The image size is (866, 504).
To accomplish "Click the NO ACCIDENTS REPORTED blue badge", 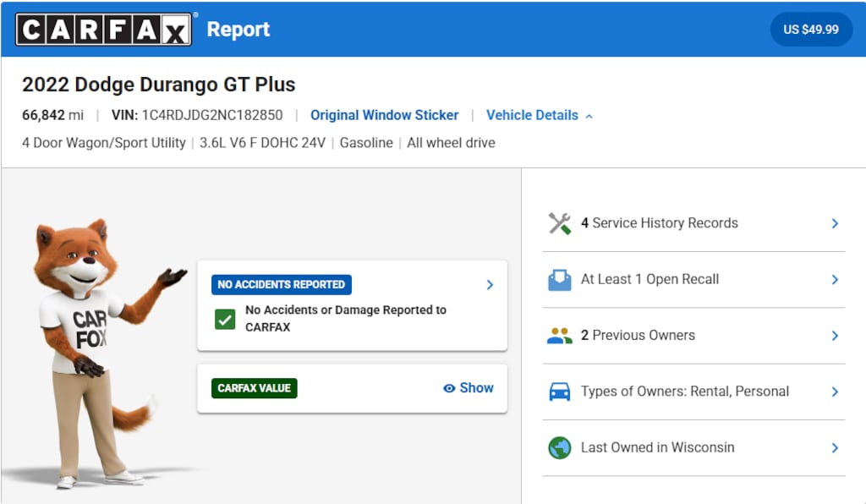I will pyautogui.click(x=281, y=285).
